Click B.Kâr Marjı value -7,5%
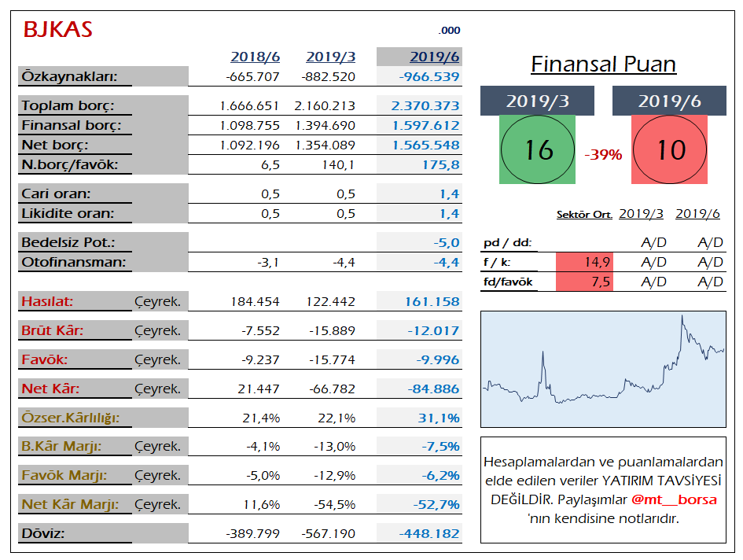The height and width of the screenshot is (560, 743). click(440, 447)
